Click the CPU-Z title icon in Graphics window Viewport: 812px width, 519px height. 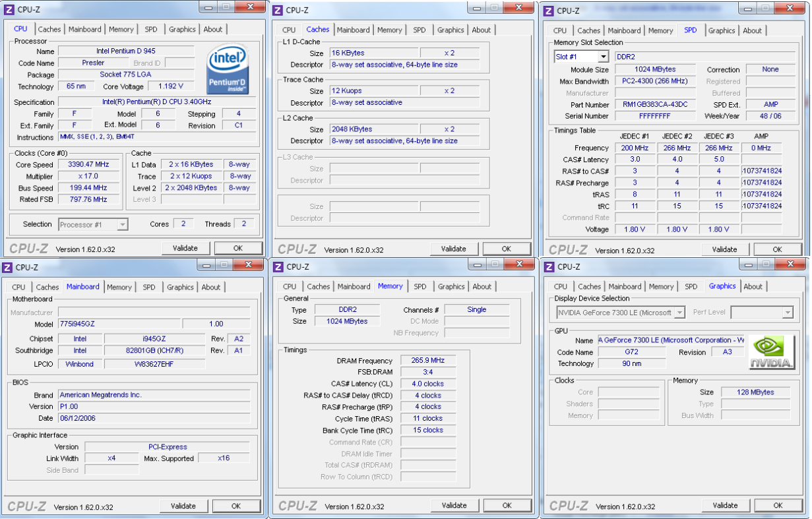coord(548,266)
